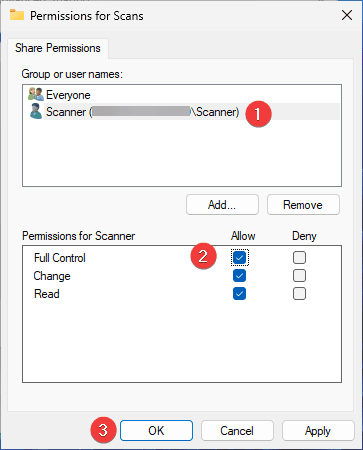Click empty area of user names list

pos(182,153)
